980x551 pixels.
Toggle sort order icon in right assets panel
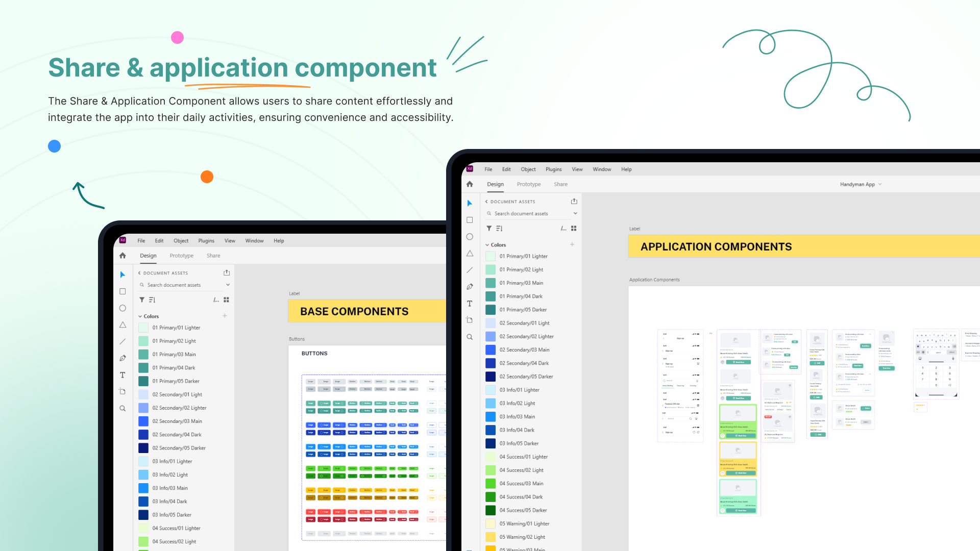pos(499,229)
